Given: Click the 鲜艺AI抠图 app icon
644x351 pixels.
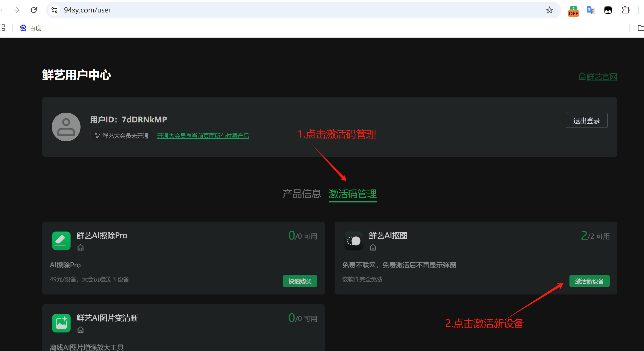Looking at the screenshot, I should [354, 241].
